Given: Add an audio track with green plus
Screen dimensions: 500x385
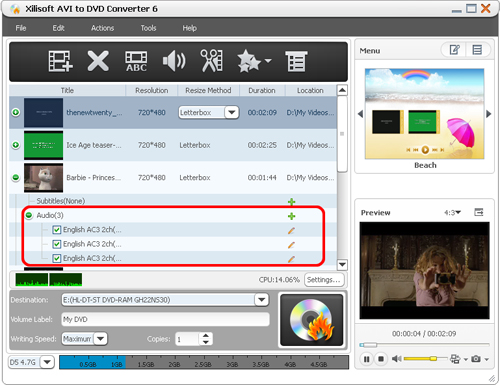Looking at the screenshot, I should 292,216.
